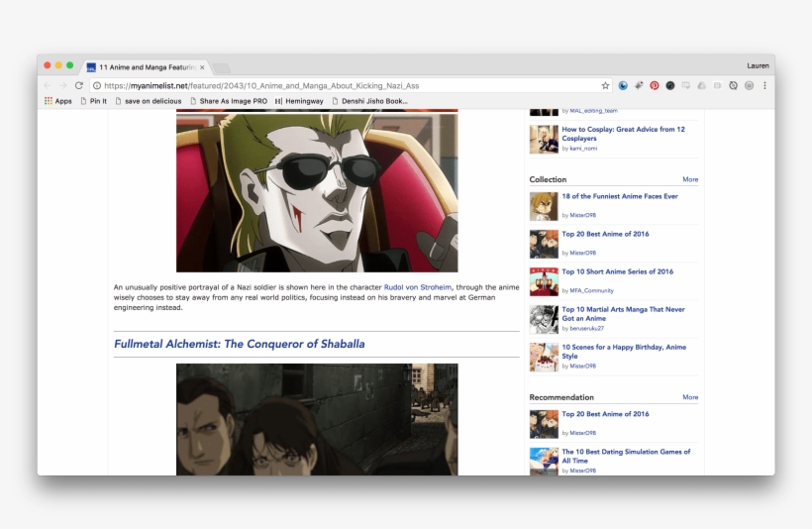The height and width of the screenshot is (529, 812).
Task: Click the Martial Arts Manga thumbnail
Action: (x=544, y=320)
